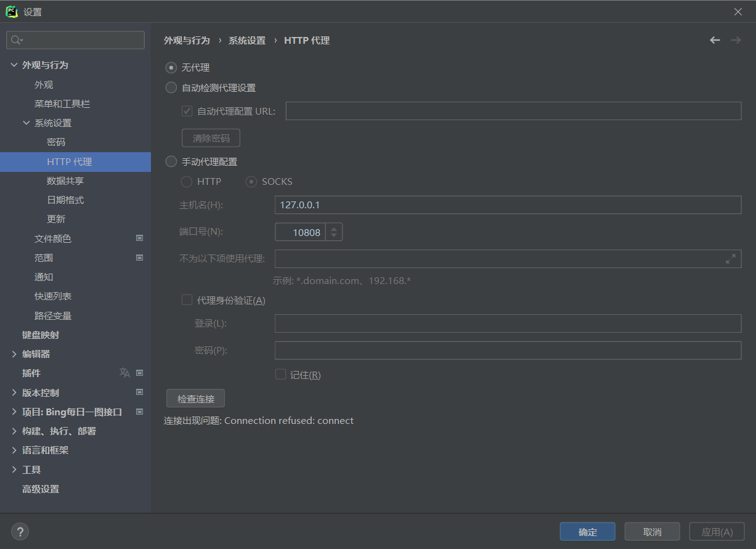Click the back arrow navigation icon
The width and height of the screenshot is (756, 549).
click(715, 40)
